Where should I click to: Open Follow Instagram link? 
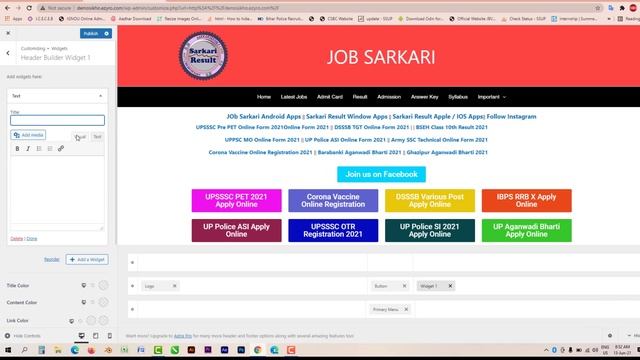511,116
